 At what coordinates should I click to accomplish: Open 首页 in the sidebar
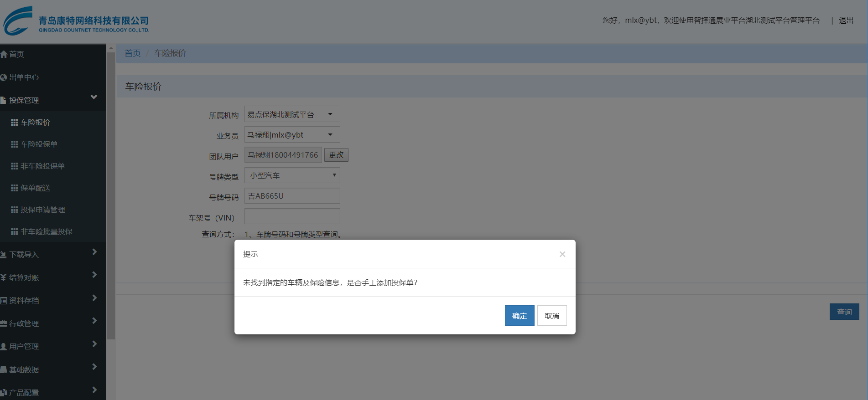(x=17, y=54)
